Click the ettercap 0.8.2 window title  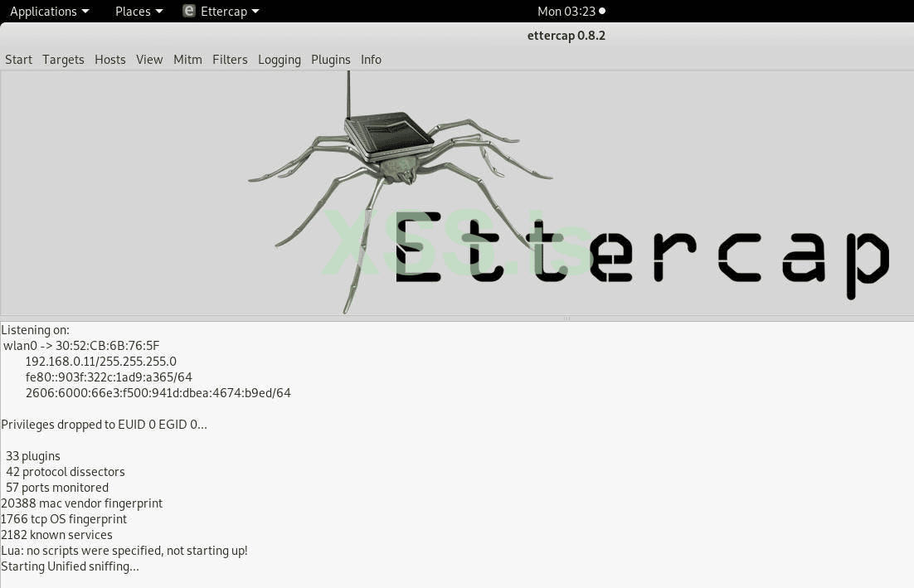click(566, 36)
